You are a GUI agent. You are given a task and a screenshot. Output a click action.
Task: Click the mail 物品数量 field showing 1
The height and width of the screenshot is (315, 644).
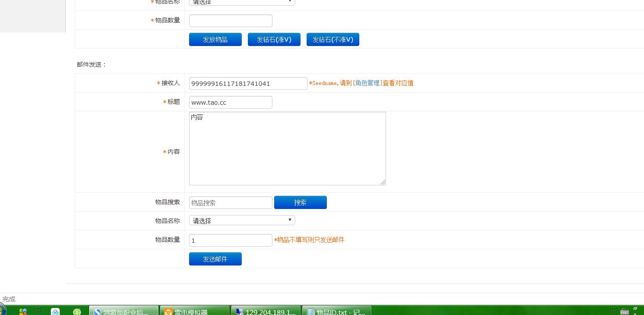(x=230, y=240)
